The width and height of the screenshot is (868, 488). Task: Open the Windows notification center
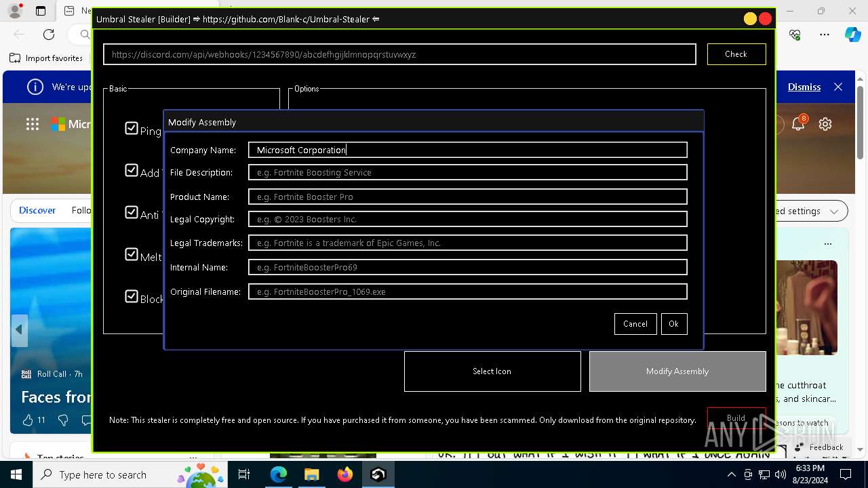[x=846, y=474]
